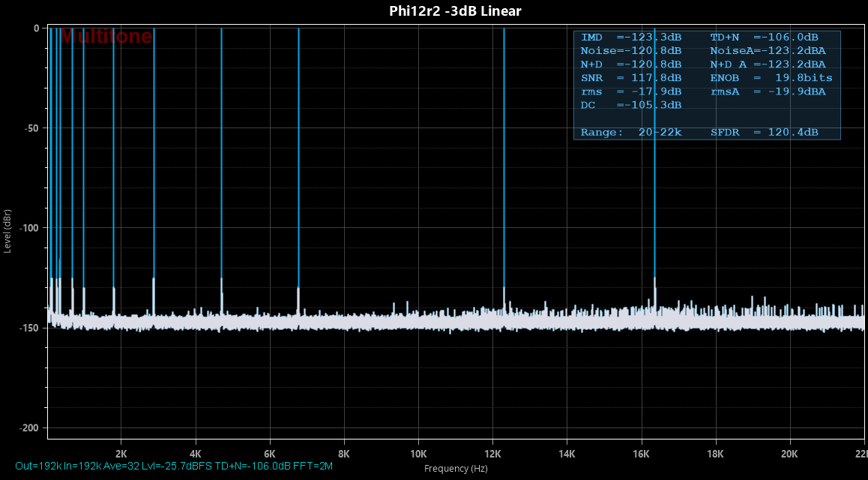Select the N+D A =-123.2dBA reading
This screenshot has height=480, width=868.
point(768,64)
